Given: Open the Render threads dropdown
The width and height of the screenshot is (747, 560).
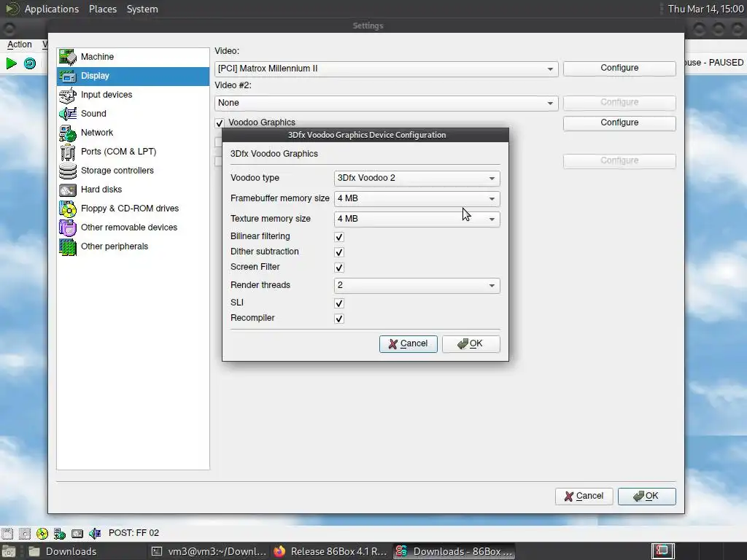Looking at the screenshot, I should (x=417, y=285).
